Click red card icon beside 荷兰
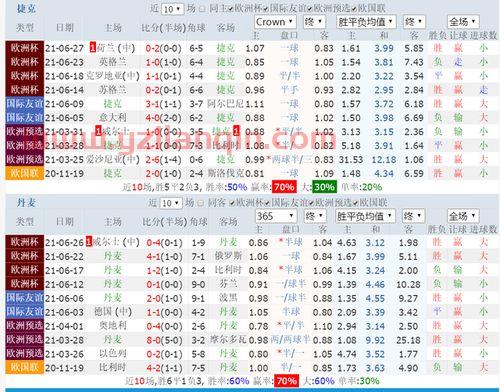This screenshot has height=392, width=500. pos(93,48)
